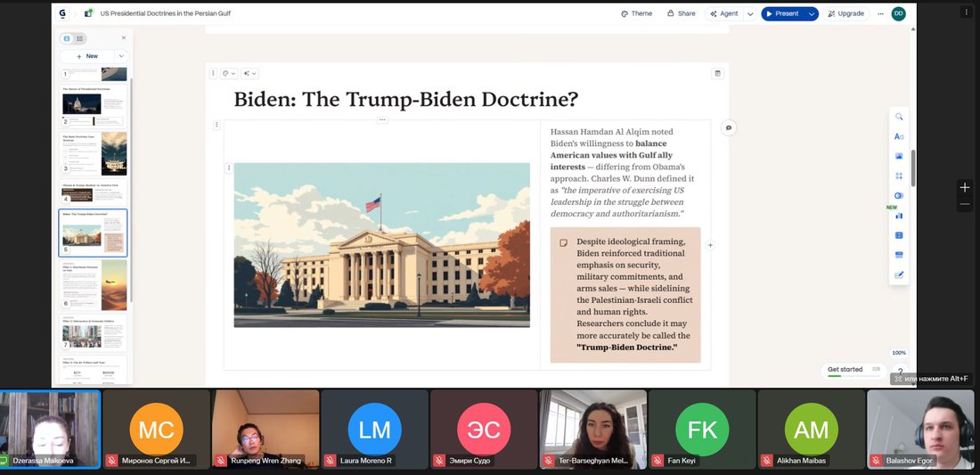Viewport: 980px width, 475px height.
Task: Open the text formatting panel icon
Action: 899,136
